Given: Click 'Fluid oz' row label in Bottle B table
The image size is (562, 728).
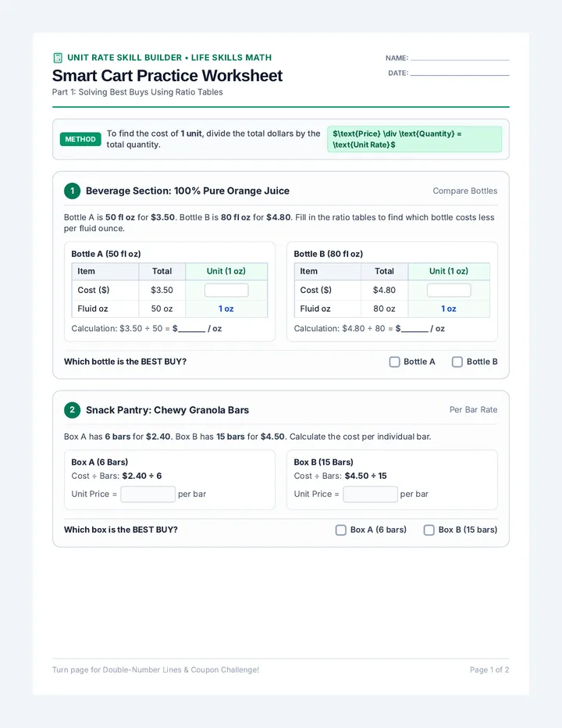Looking at the screenshot, I should (x=315, y=309).
